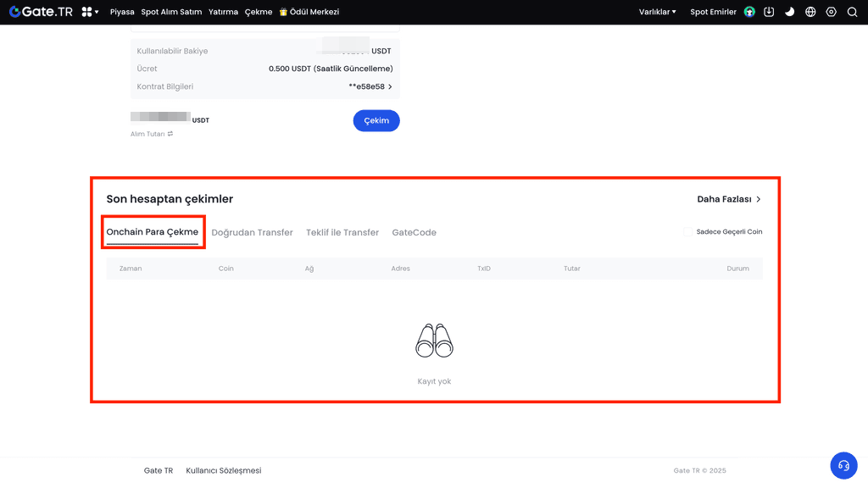Click the search magnifier icon

852,12
